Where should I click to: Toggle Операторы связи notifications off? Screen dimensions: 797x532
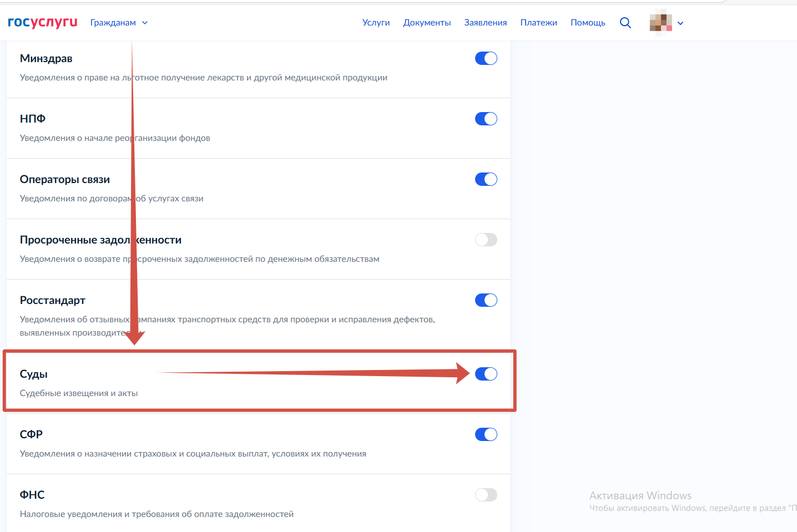click(x=486, y=179)
